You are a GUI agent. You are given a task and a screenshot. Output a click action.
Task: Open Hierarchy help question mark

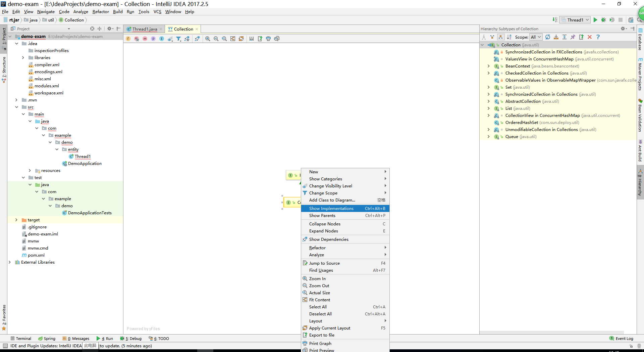pos(598,37)
